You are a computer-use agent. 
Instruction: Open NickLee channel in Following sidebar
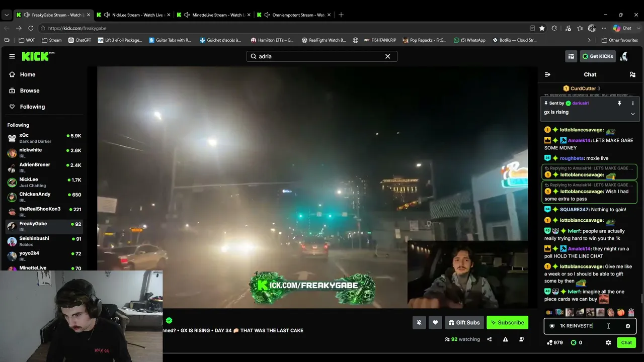[44, 182]
